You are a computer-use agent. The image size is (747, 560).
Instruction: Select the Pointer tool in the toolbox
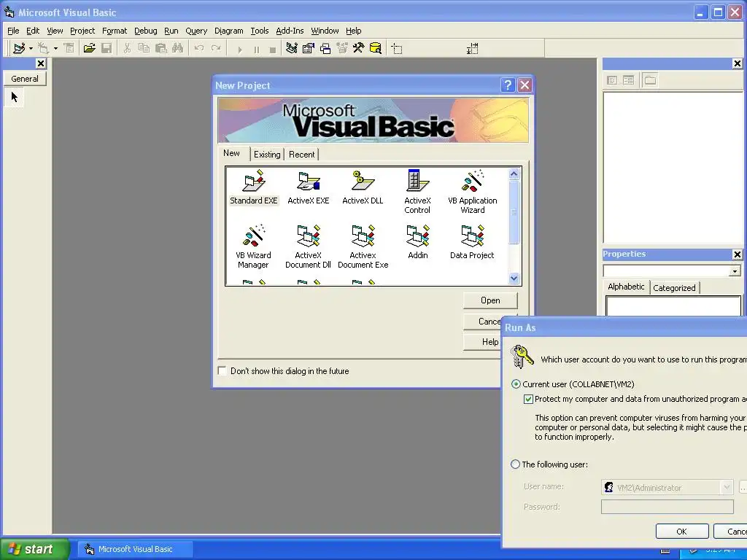(15, 98)
